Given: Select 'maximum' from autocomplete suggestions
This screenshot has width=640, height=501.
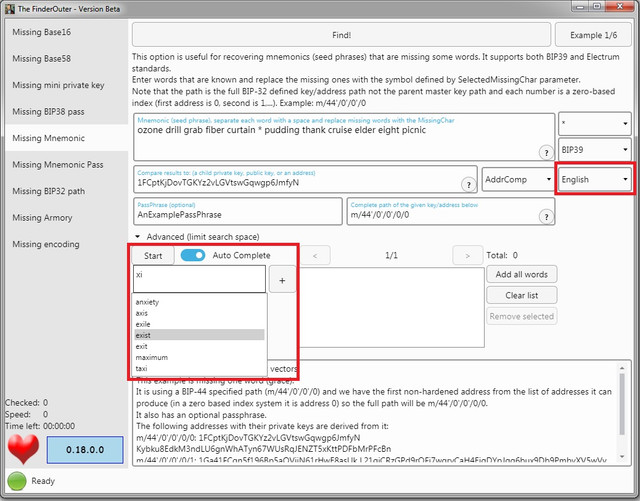Looking at the screenshot, I should [x=199, y=357].
